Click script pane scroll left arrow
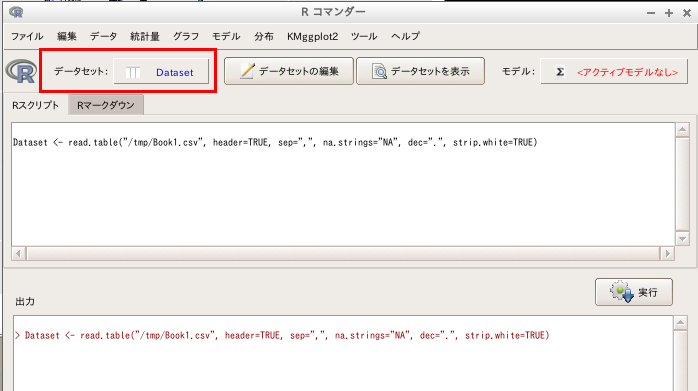This screenshot has width=698, height=391. click(18, 253)
